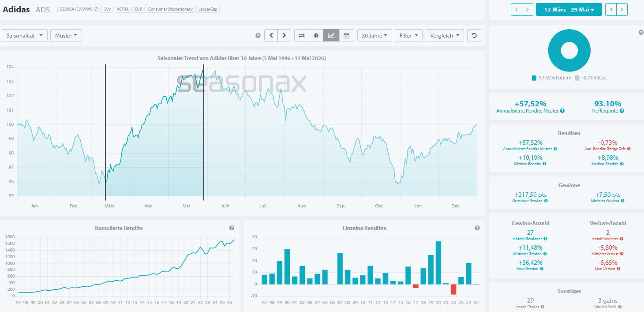This screenshot has width=644, height=312.
Task: Click the Saisonaler Trend von Adidas chart title
Action: [242, 58]
